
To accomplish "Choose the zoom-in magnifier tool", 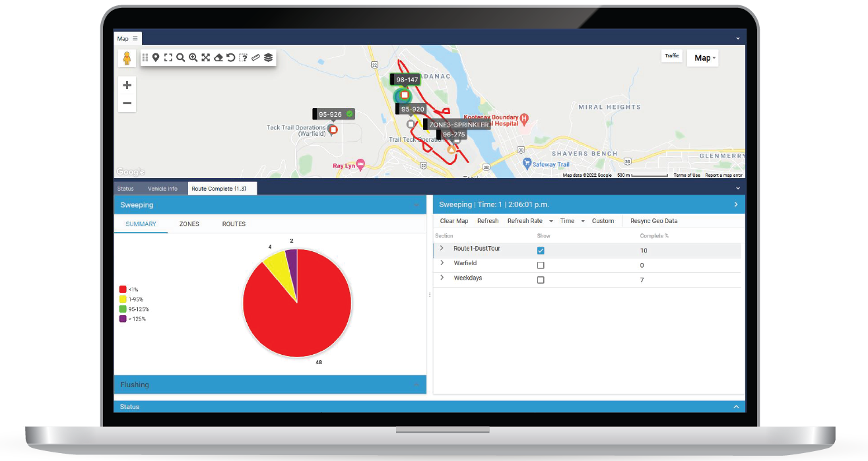I will (193, 58).
